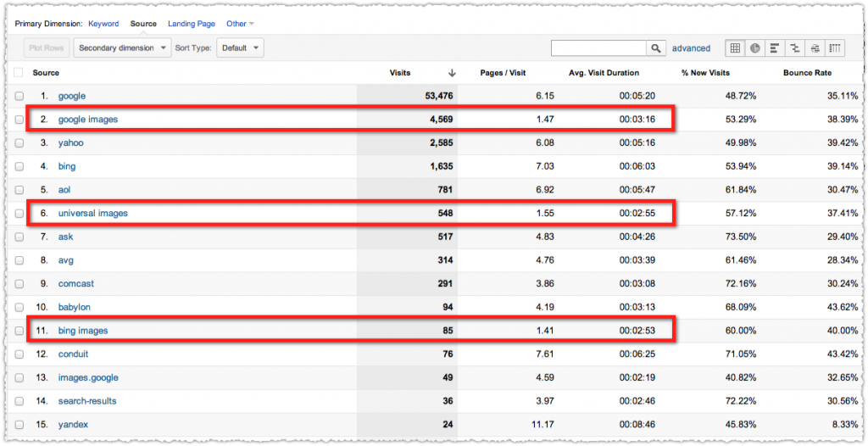Click the search magnifier button

pos(655,48)
